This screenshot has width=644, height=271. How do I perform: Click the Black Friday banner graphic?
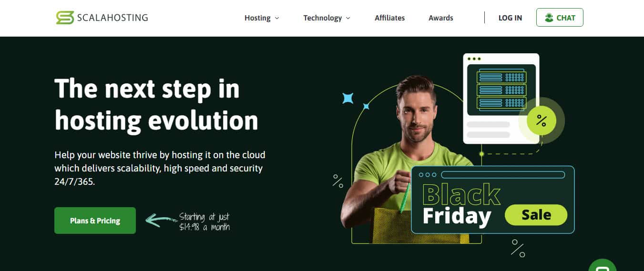click(492, 200)
